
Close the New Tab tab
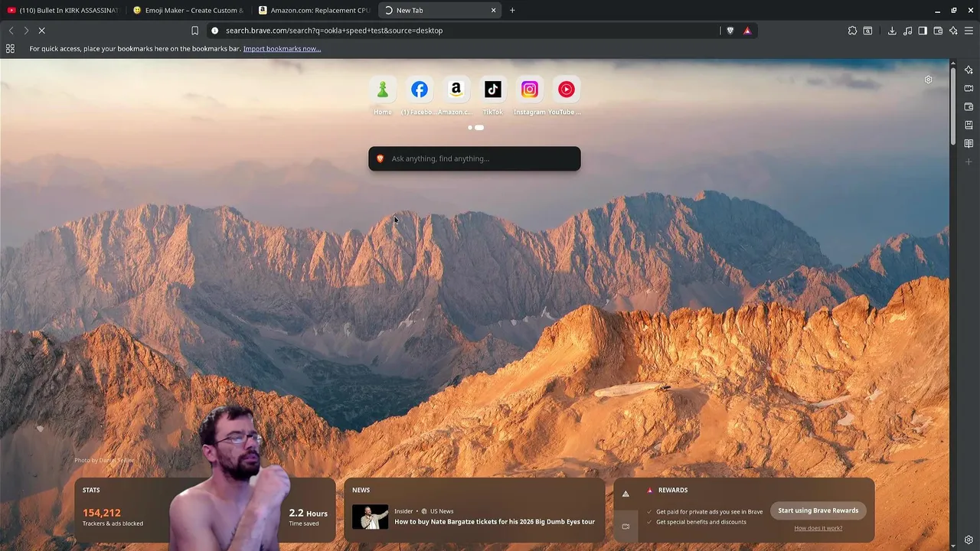(493, 10)
